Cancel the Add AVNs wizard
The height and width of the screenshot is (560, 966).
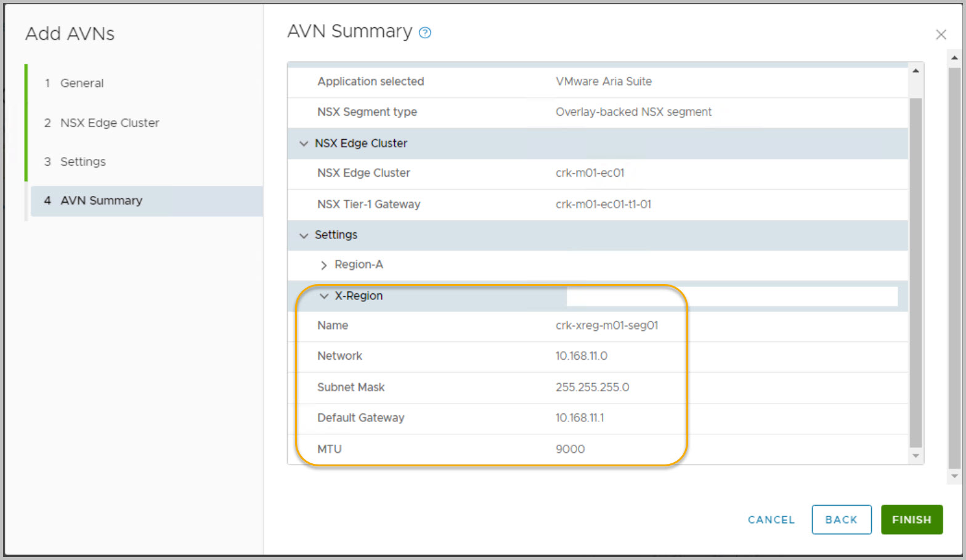771,519
